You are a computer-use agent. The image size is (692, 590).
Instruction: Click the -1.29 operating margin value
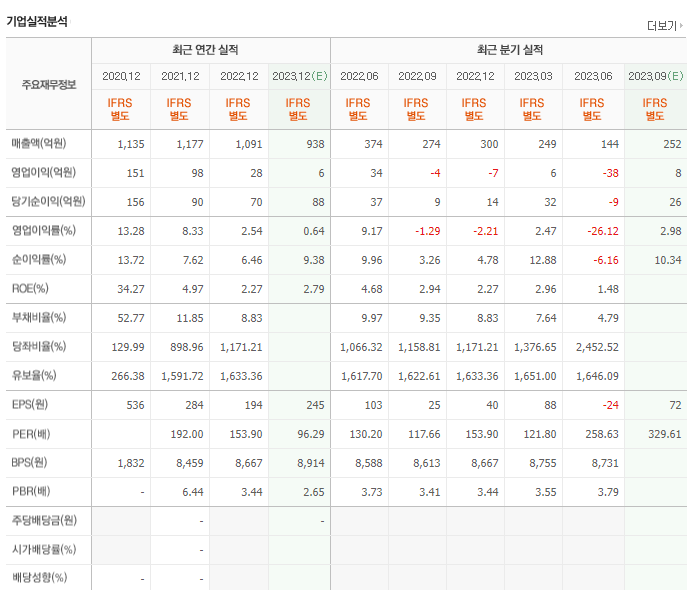coord(428,231)
